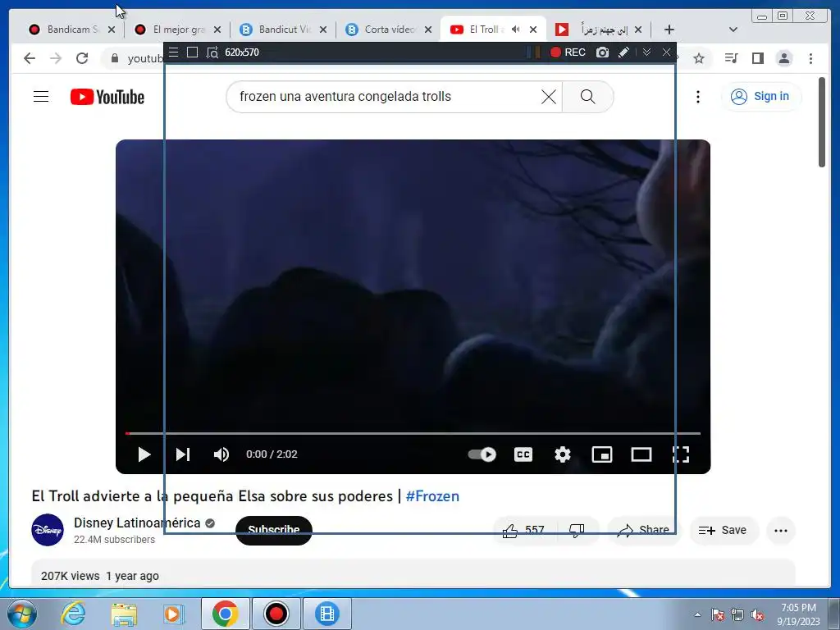This screenshot has height=630, width=840.
Task: Click the page vertical scrollbar
Action: click(822, 122)
